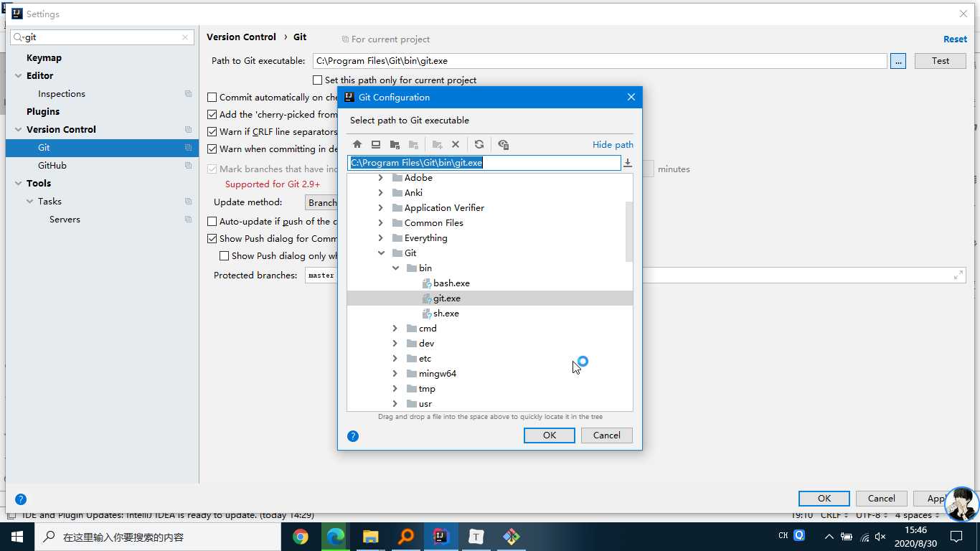Image resolution: width=980 pixels, height=551 pixels.
Task: Open Plugins settings page
Action: [x=43, y=112]
